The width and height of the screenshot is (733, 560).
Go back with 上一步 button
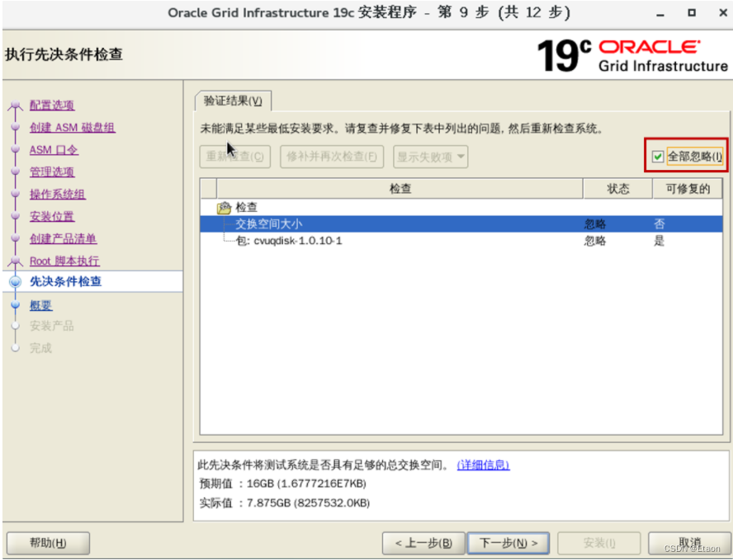tap(423, 544)
